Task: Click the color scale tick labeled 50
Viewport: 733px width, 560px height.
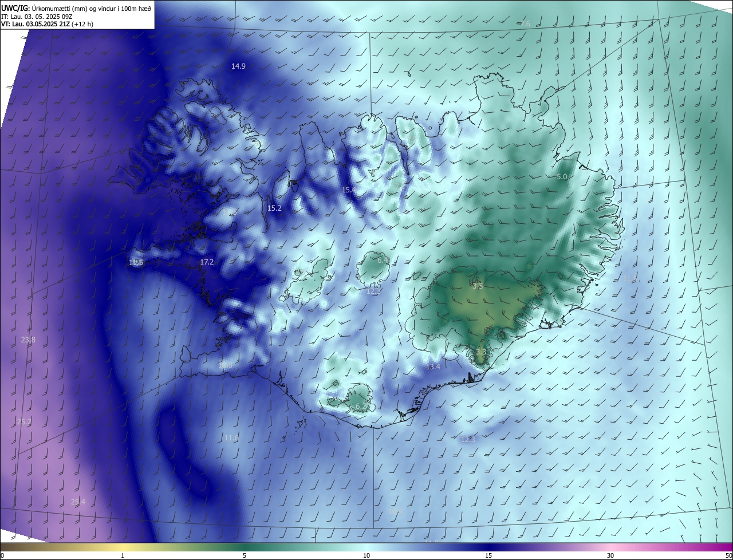Action: 728,555
